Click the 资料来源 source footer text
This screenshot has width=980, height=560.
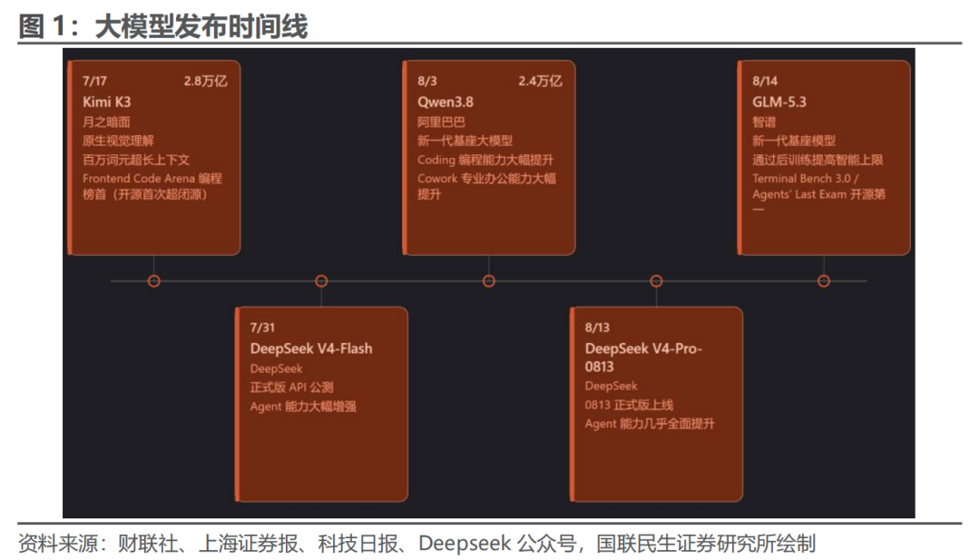tap(416, 543)
